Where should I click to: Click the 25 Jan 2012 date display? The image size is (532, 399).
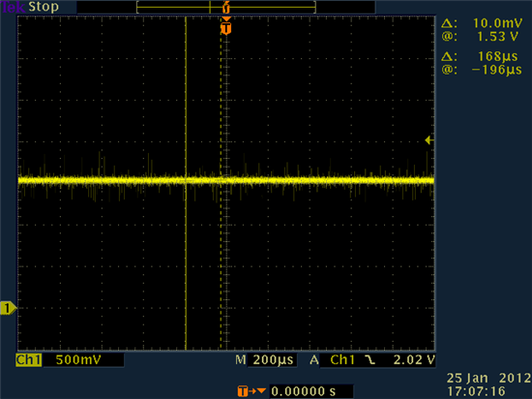point(488,378)
